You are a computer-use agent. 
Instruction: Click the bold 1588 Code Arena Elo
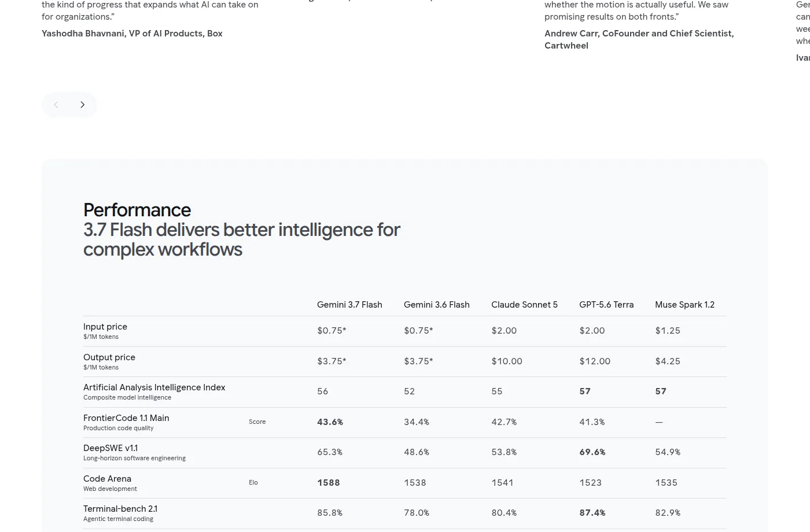click(x=329, y=483)
